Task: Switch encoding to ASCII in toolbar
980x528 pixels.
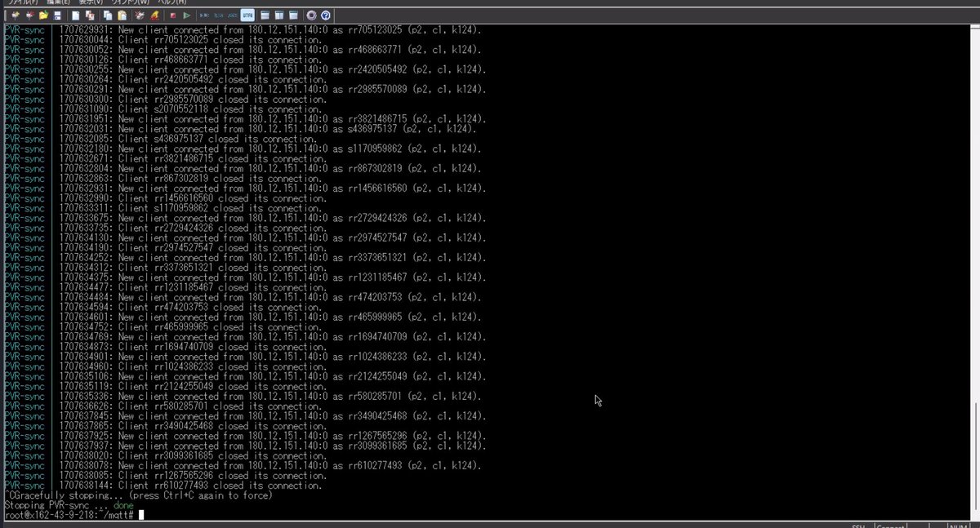Action: pyautogui.click(x=232, y=16)
